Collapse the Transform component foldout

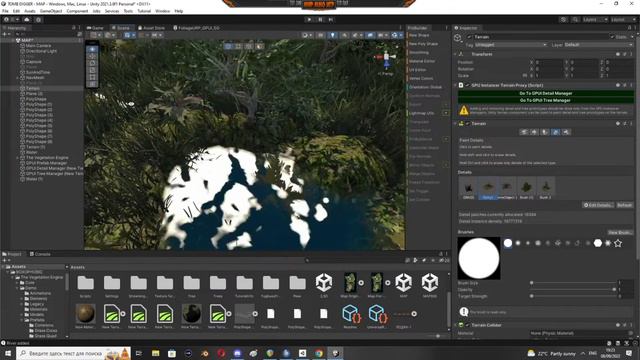pos(456,54)
